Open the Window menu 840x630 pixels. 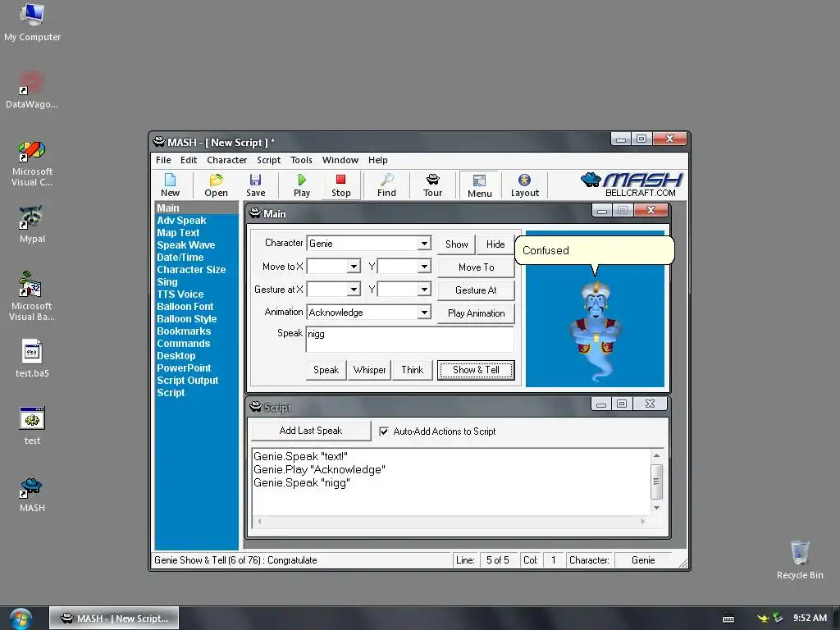[x=340, y=160]
